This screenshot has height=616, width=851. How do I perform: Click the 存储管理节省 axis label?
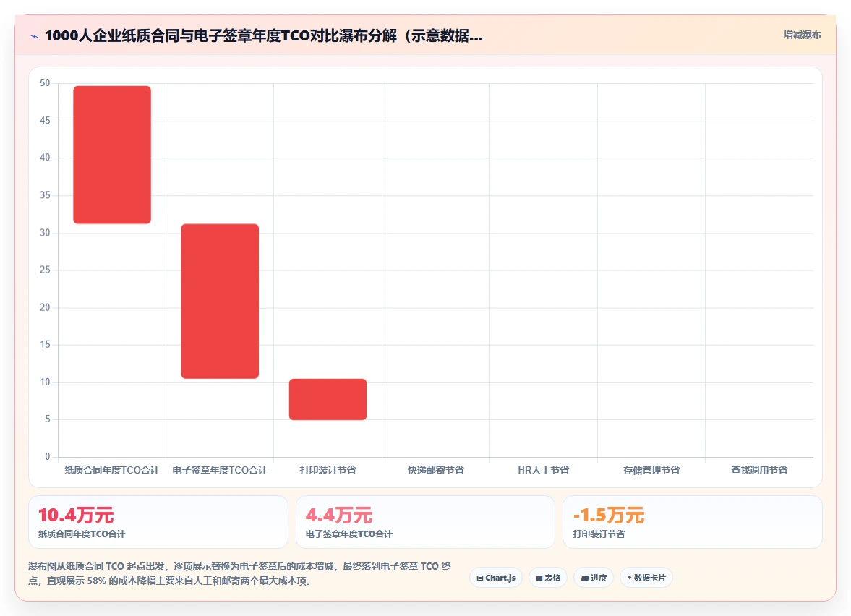pyautogui.click(x=651, y=470)
